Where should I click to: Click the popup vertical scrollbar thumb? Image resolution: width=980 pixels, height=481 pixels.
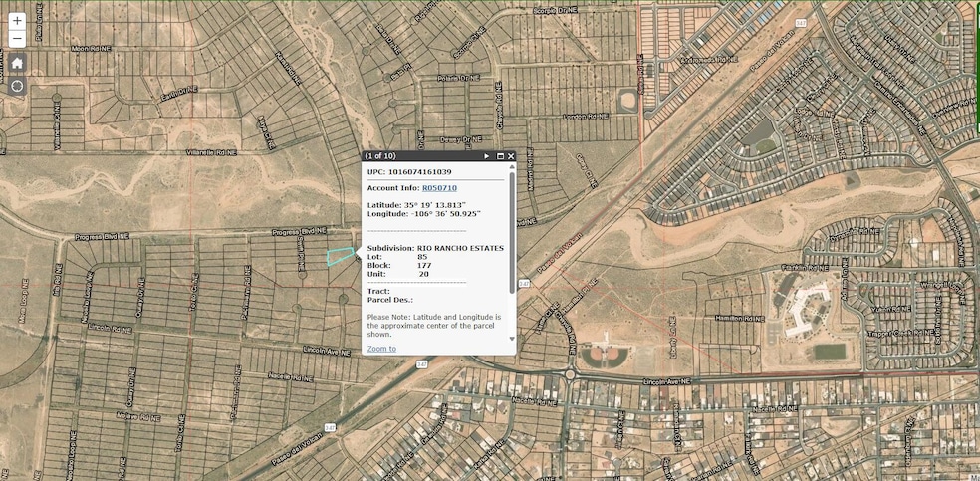[x=513, y=232]
